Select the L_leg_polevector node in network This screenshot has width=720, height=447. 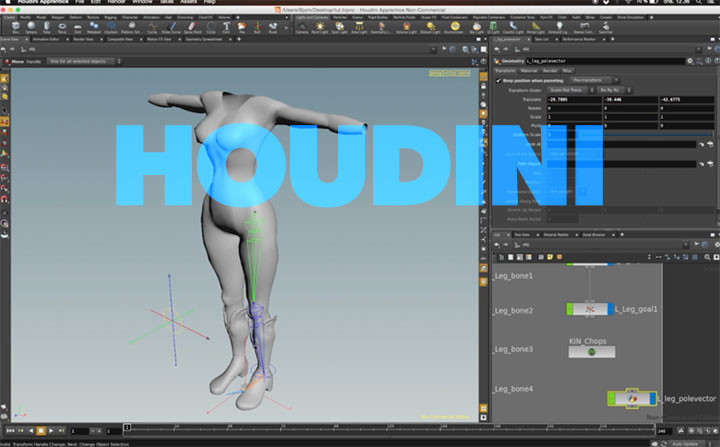(x=632, y=398)
